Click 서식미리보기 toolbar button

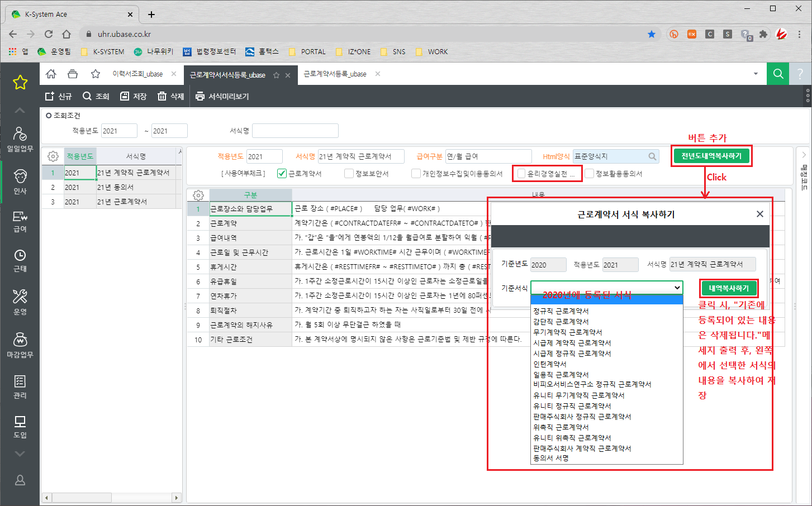pos(222,96)
